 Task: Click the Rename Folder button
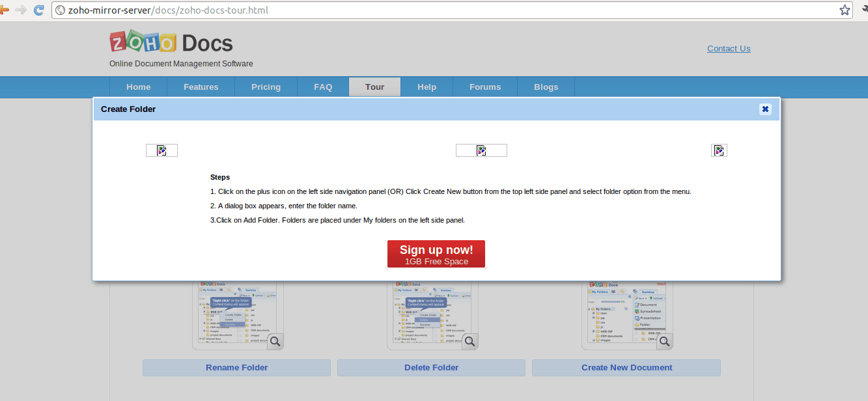click(x=236, y=368)
